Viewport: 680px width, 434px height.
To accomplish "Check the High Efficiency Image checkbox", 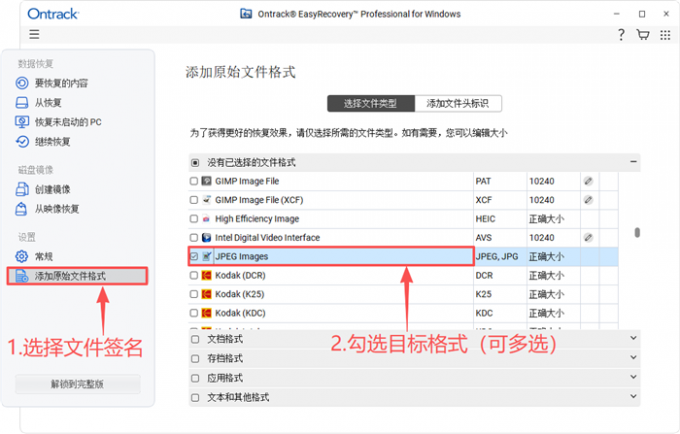I will (x=194, y=219).
